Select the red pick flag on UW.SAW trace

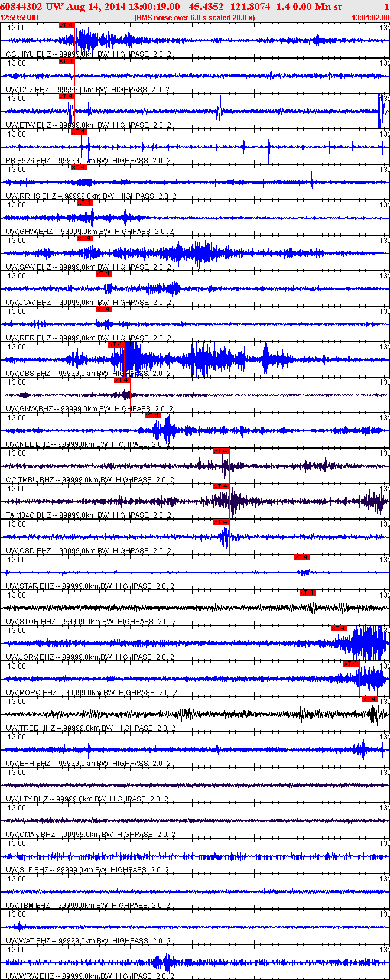(85, 238)
